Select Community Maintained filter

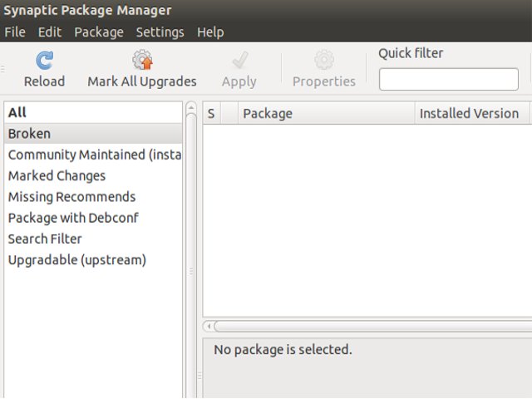tap(94, 155)
